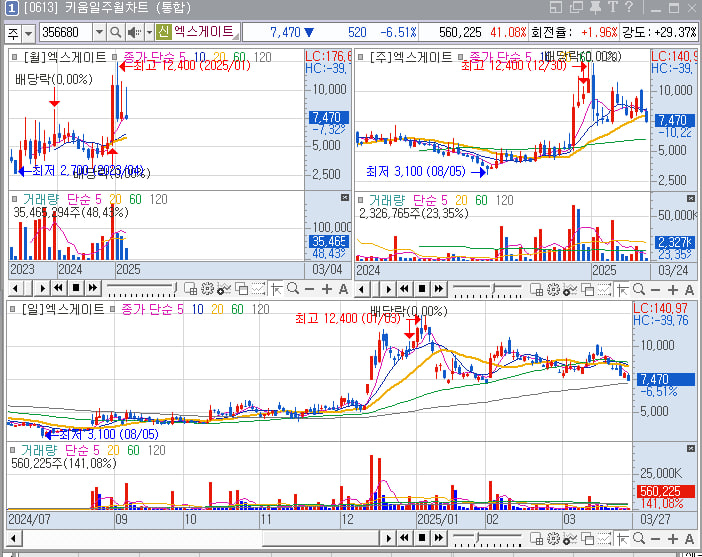This screenshot has height=557, width=702.
Task: Fast-forward the monthly chart playback
Action: coord(93,288)
